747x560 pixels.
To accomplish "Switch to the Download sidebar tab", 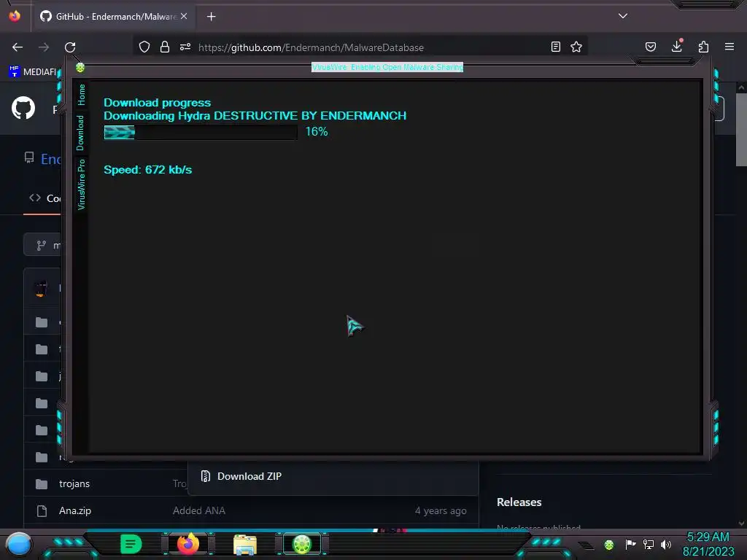I will (80, 133).
